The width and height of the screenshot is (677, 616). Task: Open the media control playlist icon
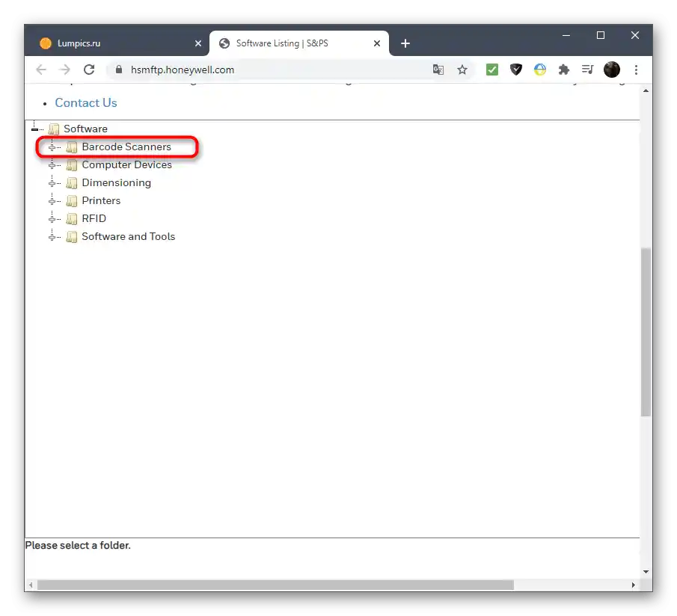(588, 70)
